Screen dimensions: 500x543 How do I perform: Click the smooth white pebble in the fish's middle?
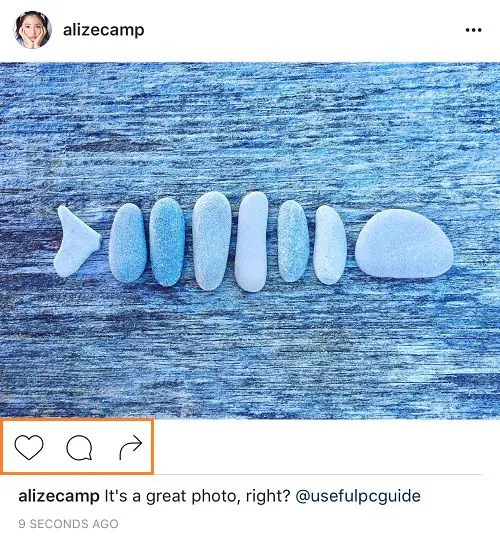coord(252,242)
